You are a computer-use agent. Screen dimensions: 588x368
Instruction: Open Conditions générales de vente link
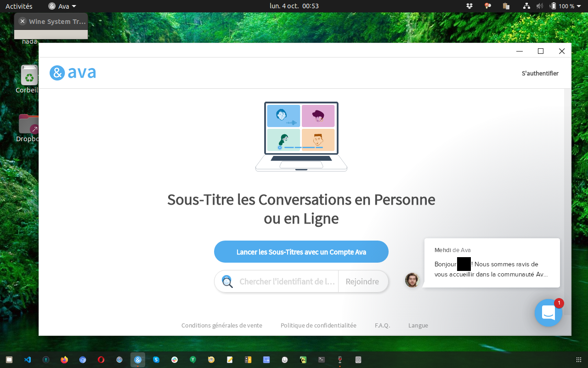click(x=222, y=325)
